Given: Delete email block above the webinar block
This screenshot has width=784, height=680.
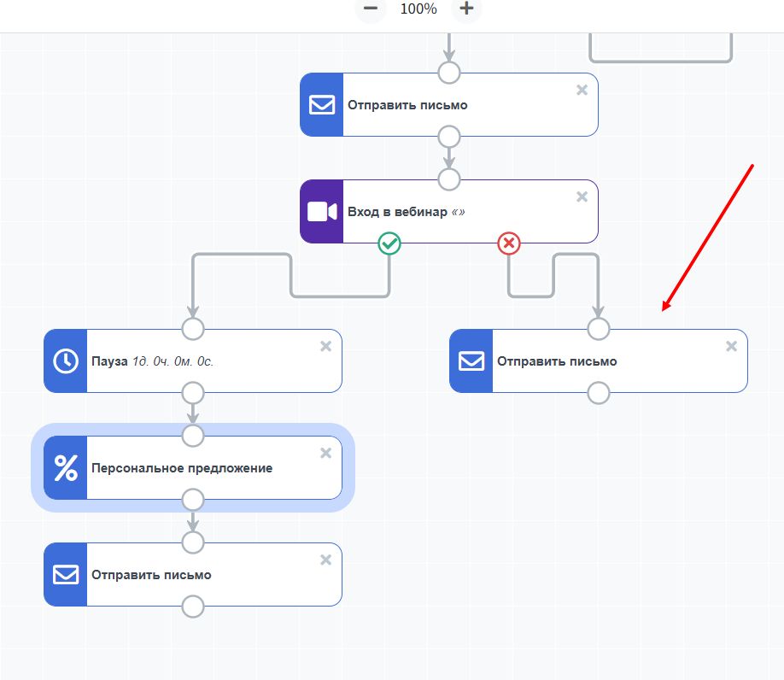Looking at the screenshot, I should pos(582,90).
